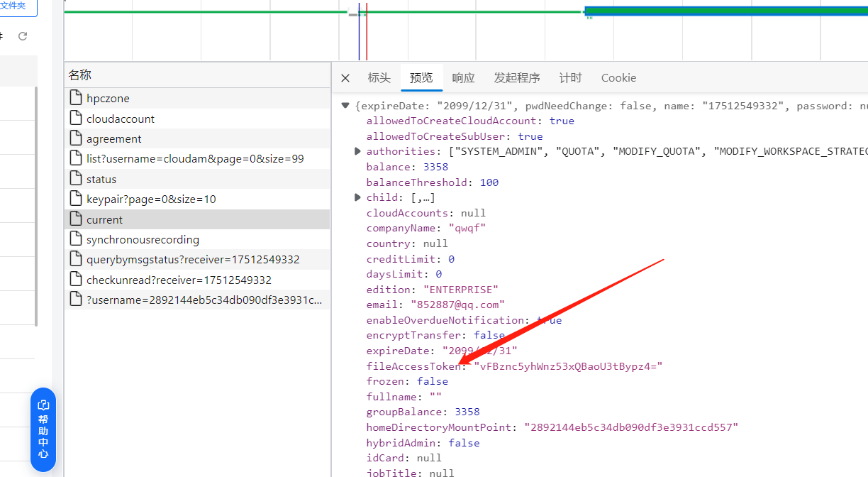Open the 帮助中心 help center widget
Screen dimensions: 868x477
43,429
